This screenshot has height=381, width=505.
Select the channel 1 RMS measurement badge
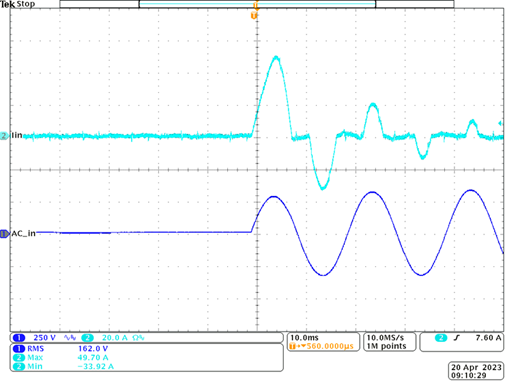(19, 349)
